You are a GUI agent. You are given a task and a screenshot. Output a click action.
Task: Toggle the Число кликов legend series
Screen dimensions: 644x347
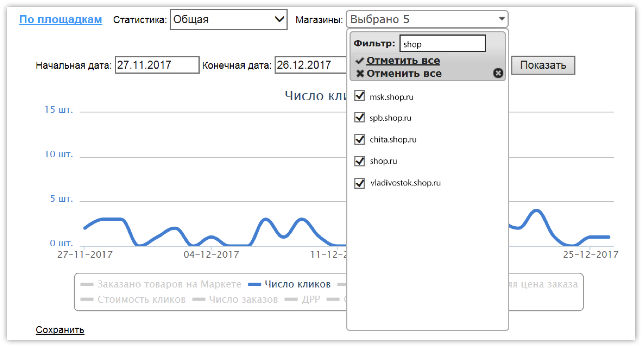297,284
